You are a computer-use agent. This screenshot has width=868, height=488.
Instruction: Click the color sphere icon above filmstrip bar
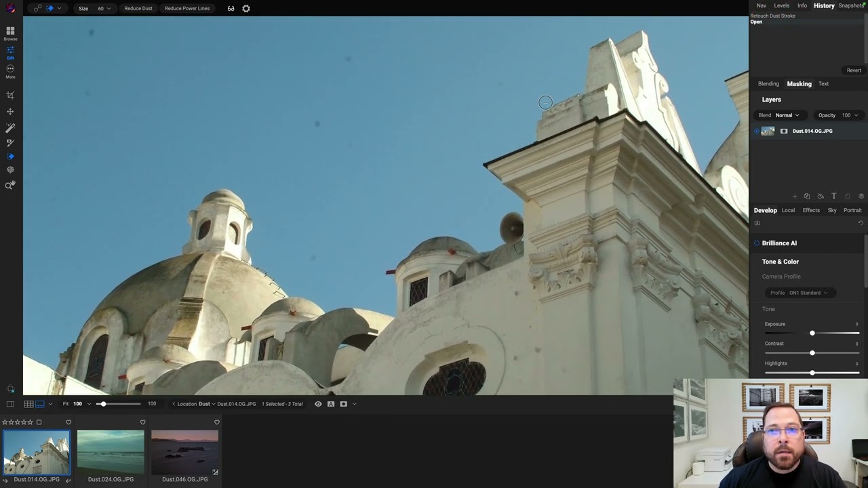click(10, 389)
